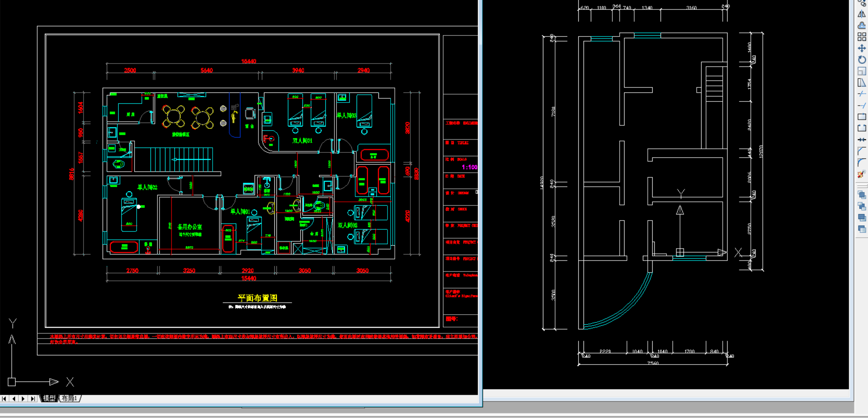The image size is (868, 418).
Task: Select the Fillet tool icon
Action: click(861, 162)
